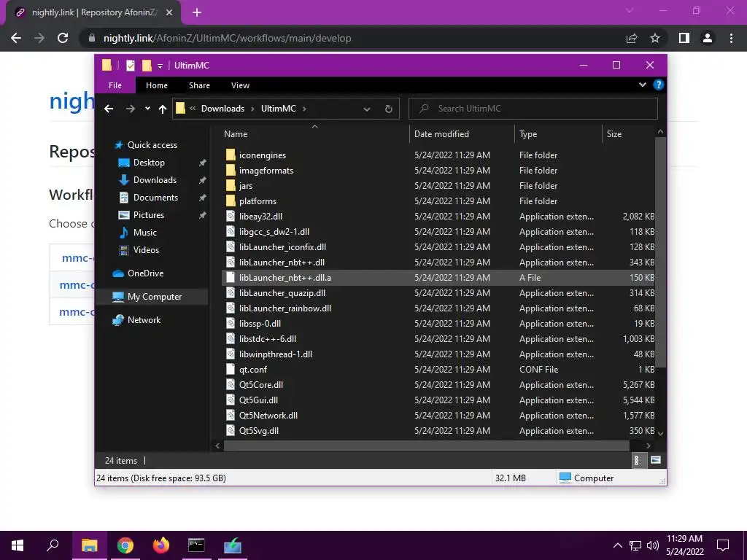
Task: Click New folder quick access icon
Action: click(x=147, y=65)
